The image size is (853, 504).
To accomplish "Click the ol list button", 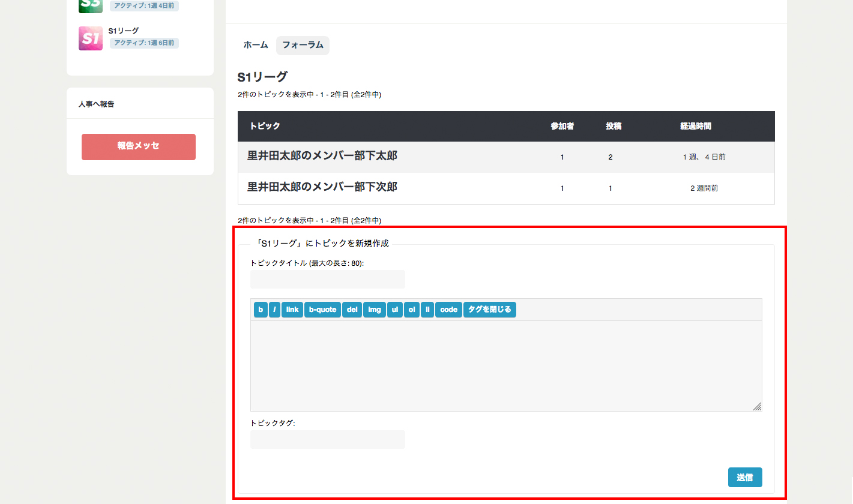I will click(x=411, y=310).
